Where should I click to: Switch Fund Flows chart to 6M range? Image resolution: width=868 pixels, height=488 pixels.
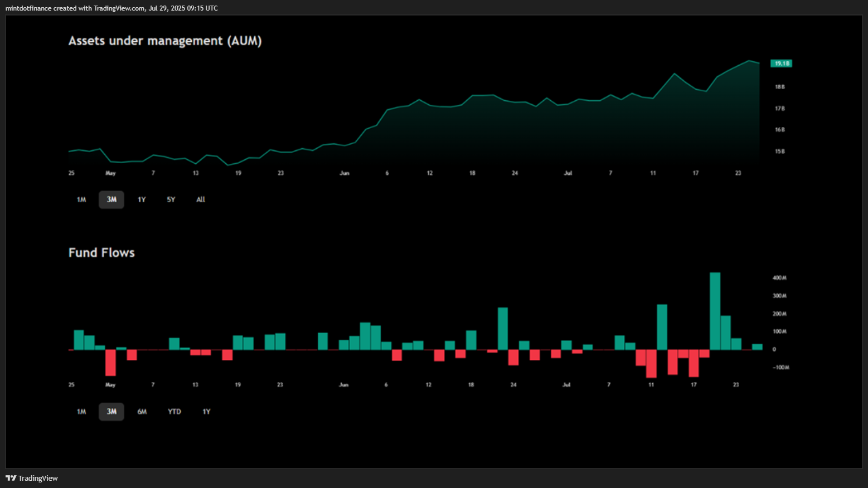point(142,412)
